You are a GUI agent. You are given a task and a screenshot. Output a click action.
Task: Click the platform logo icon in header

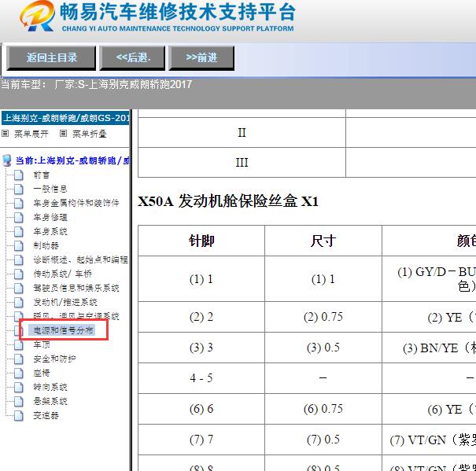click(37, 16)
